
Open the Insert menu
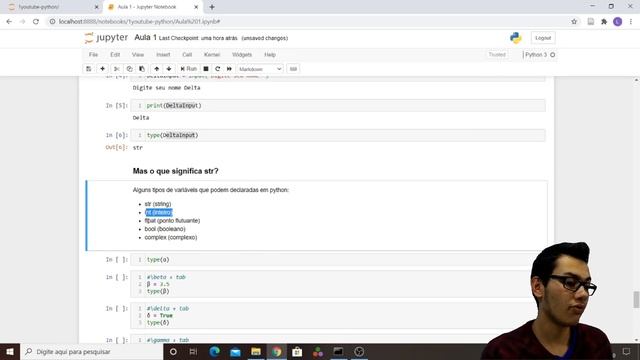click(163, 55)
